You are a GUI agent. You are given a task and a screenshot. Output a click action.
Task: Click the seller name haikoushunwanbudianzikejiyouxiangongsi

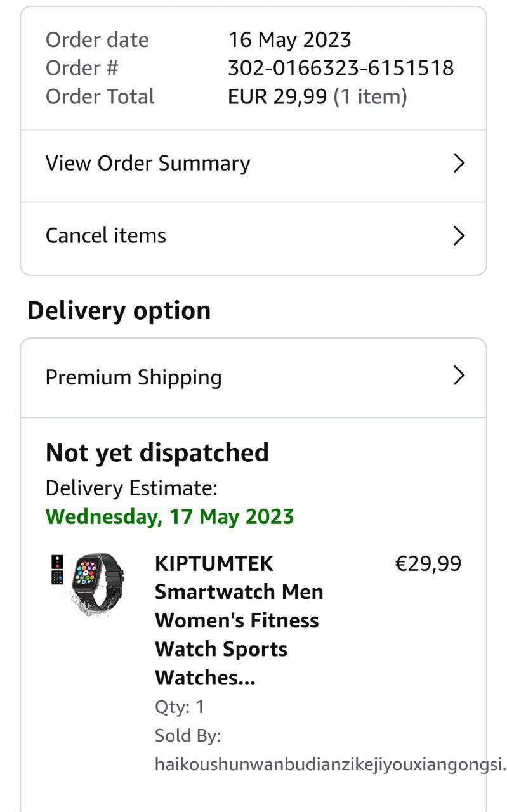click(x=330, y=764)
